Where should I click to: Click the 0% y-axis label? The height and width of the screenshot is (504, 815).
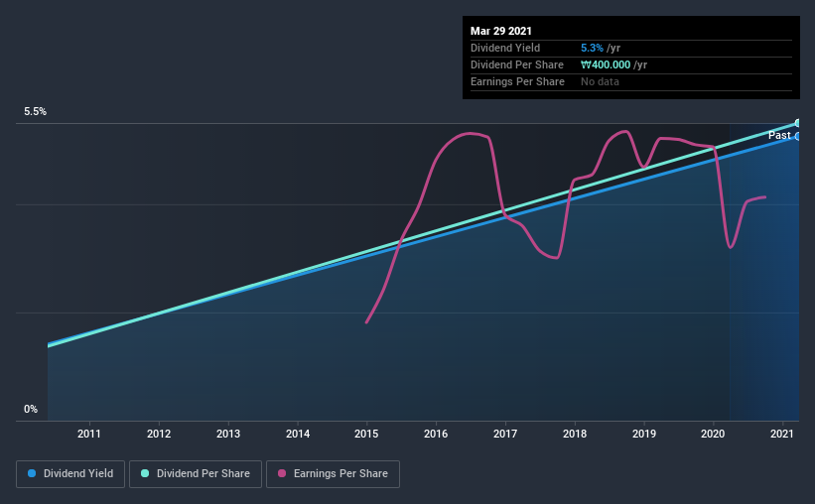(x=31, y=410)
